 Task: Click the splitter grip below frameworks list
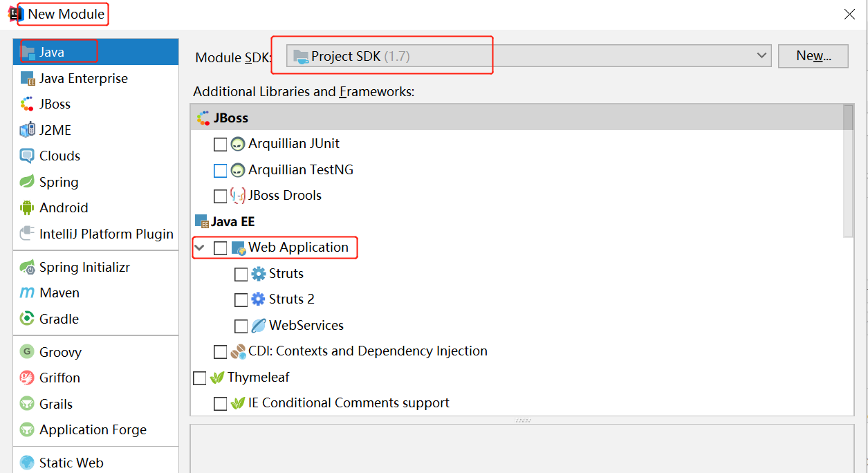[523, 420]
